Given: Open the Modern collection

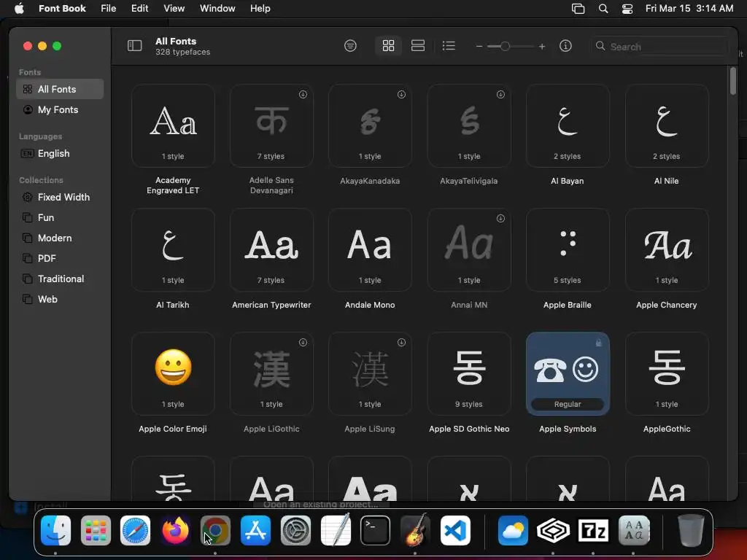Looking at the screenshot, I should pos(60,238).
